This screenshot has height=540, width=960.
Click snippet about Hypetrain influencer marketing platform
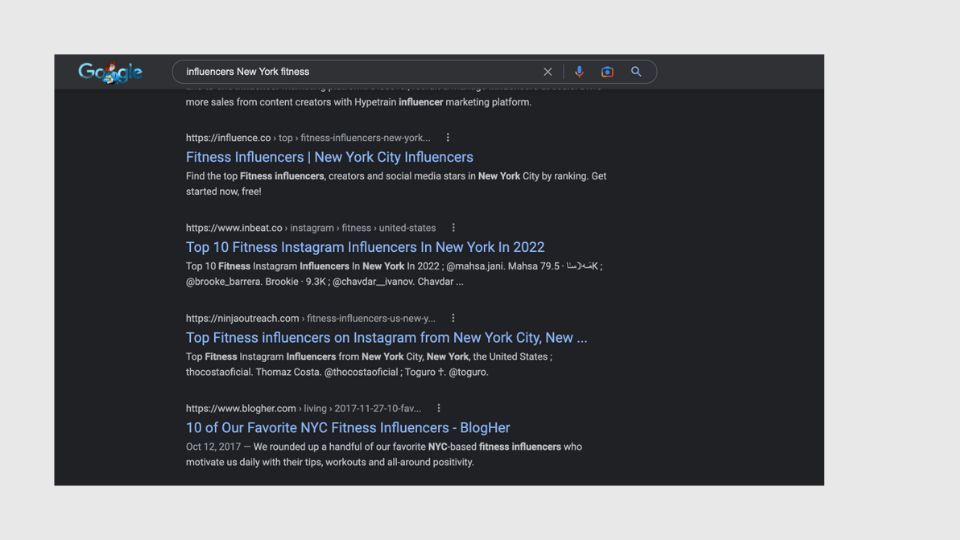(x=358, y=102)
